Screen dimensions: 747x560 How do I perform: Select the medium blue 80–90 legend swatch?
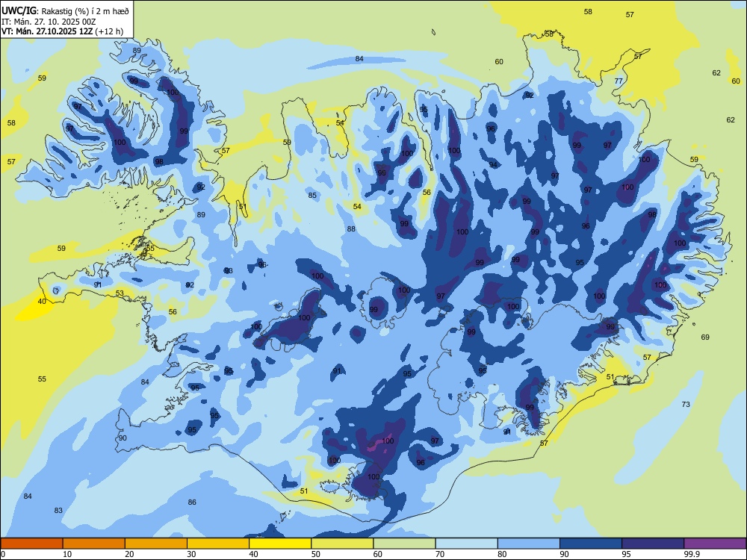click(529, 544)
